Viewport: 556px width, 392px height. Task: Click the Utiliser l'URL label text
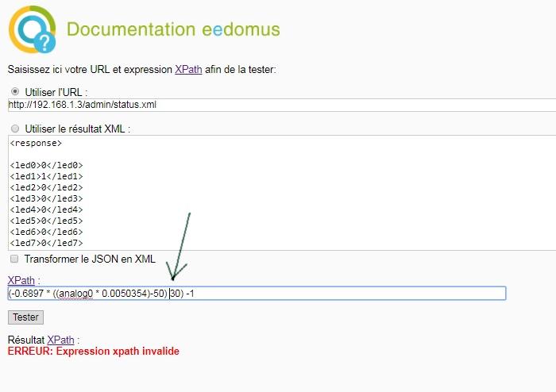[x=56, y=92]
